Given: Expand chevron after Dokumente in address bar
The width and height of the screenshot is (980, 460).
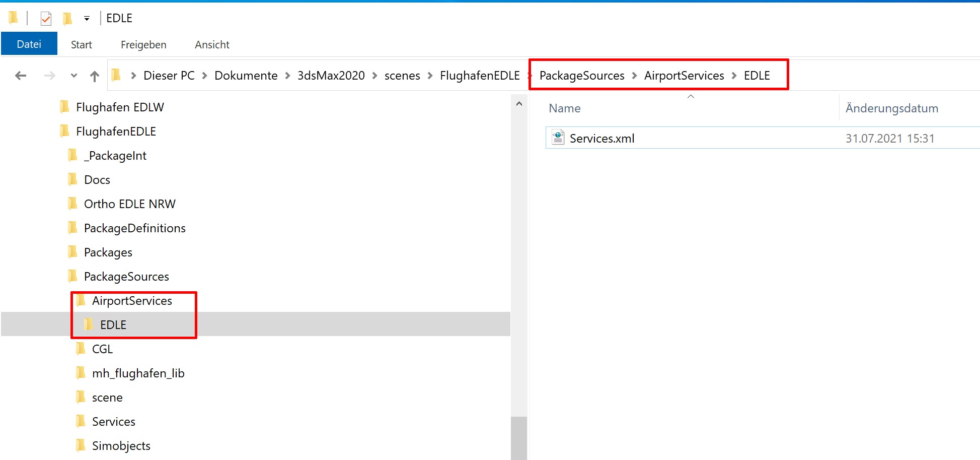Looking at the screenshot, I should point(287,76).
